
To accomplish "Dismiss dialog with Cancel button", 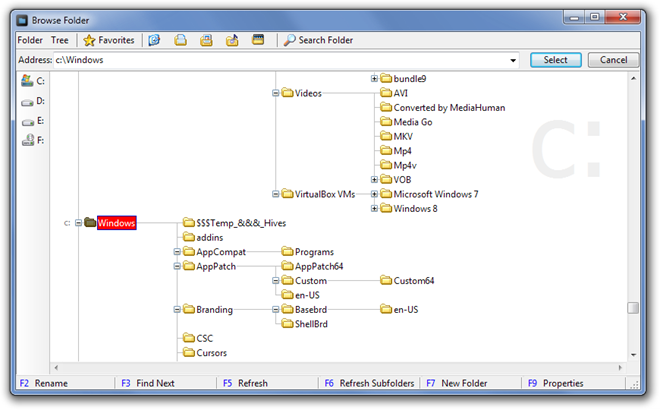I will (x=613, y=60).
